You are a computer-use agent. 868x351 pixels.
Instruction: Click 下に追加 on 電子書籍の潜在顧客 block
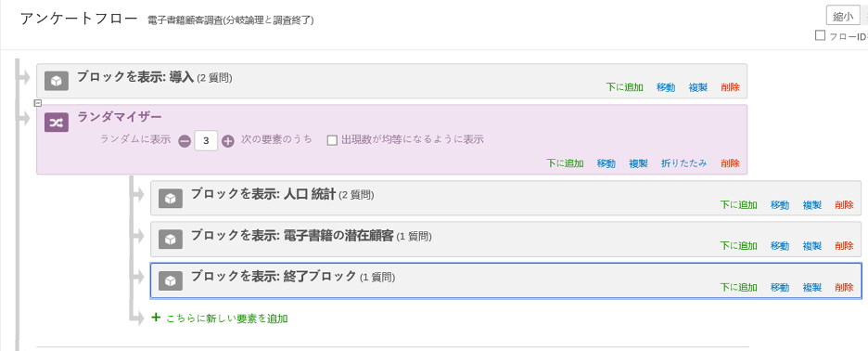click(x=738, y=246)
